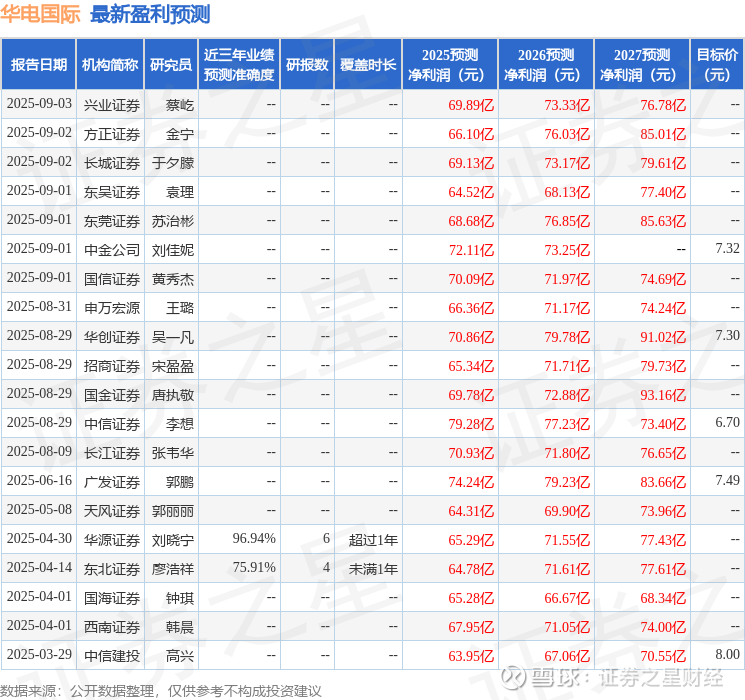Click target price 7.49
This screenshot has height=700, width=745.
[x=727, y=480]
